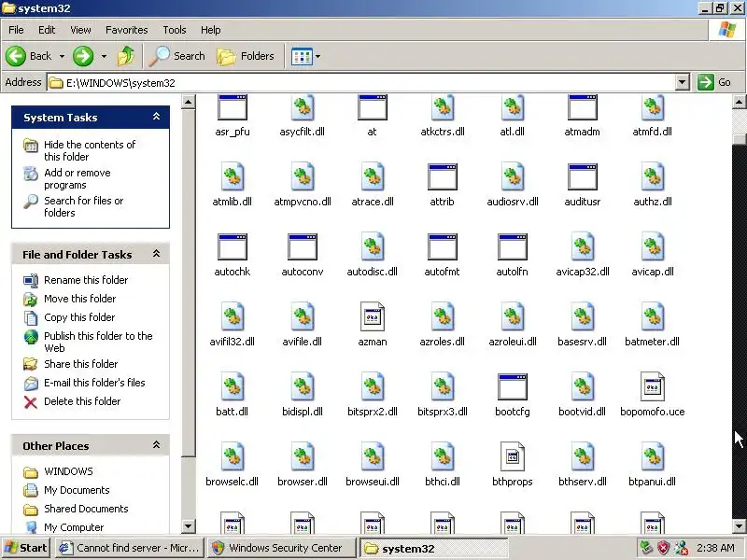The image size is (747, 560).
Task: Open the File menu
Action: point(16,30)
